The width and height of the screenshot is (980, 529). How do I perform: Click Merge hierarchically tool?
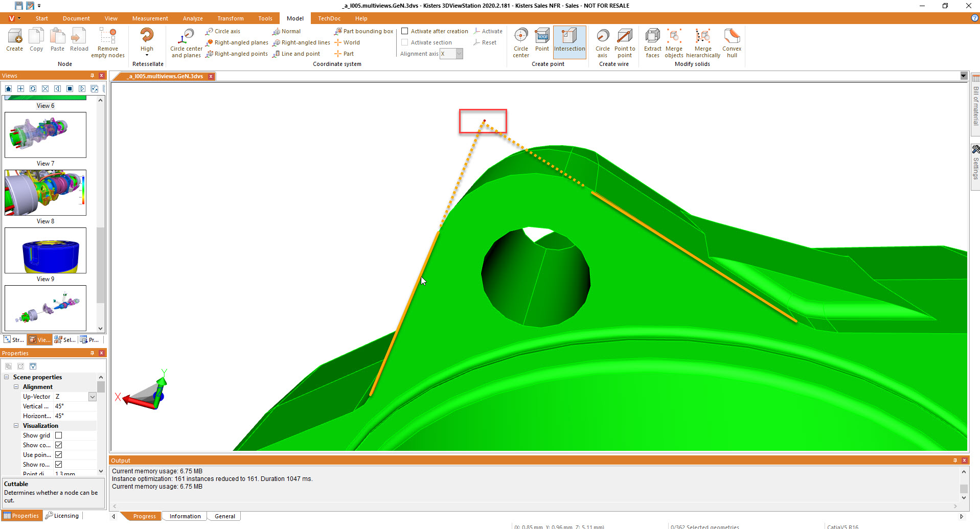[x=703, y=43]
